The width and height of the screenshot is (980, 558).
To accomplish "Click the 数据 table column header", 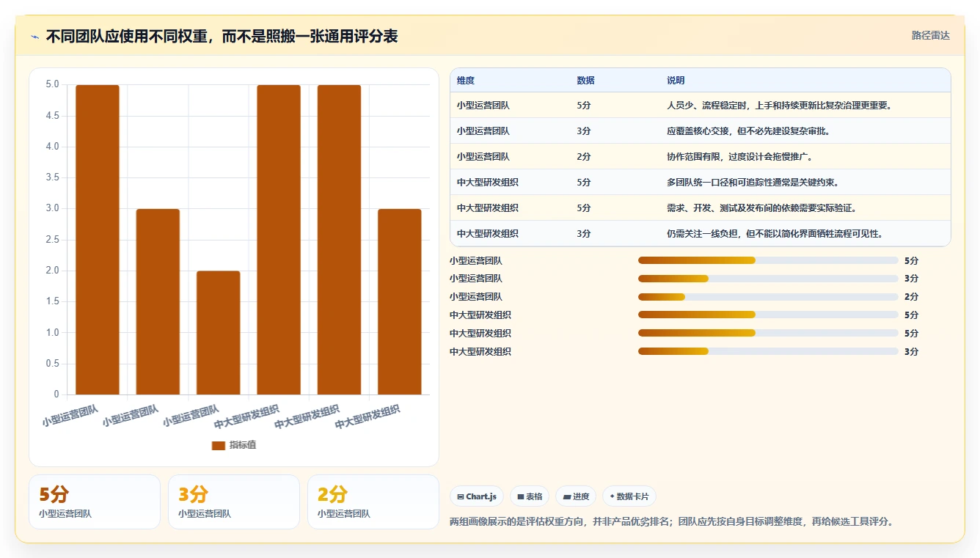I will pyautogui.click(x=585, y=81).
